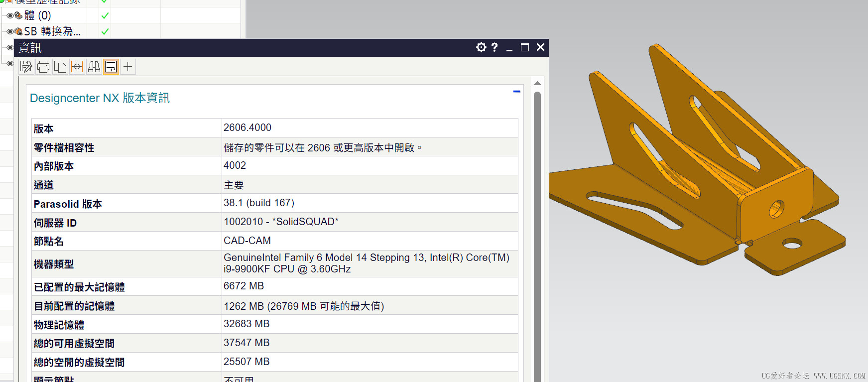Open Find with the binoculars icon
Screen dimensions: 868x382
(x=94, y=67)
